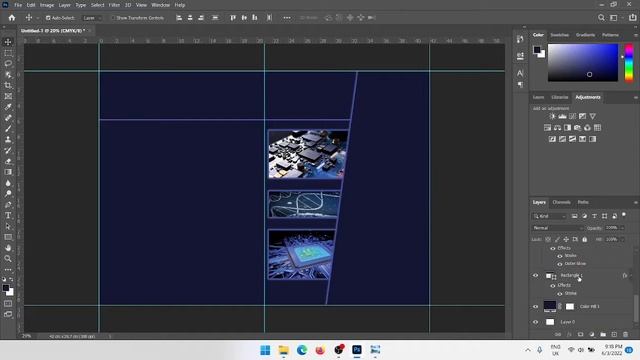Add a Color Balance adjustment (scales icon)

click(x=558, y=128)
